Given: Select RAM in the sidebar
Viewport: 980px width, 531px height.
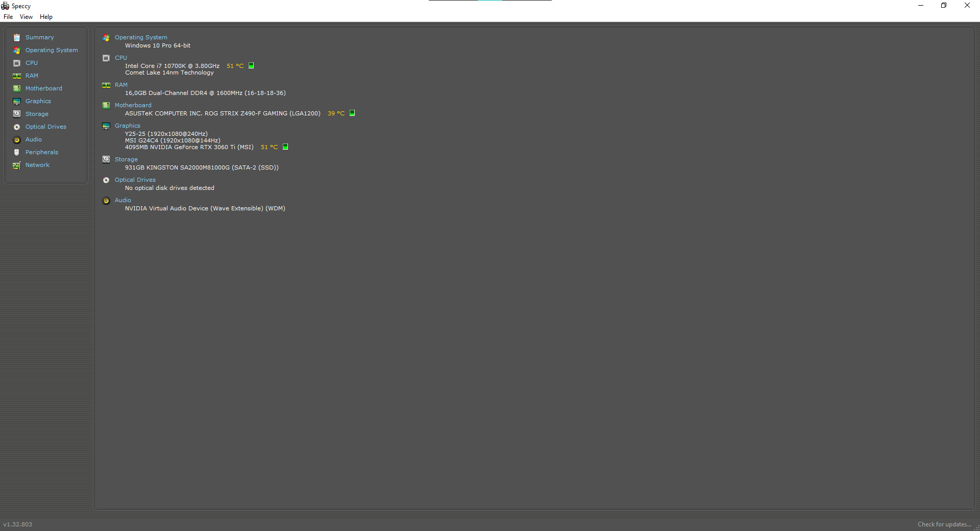Looking at the screenshot, I should click(32, 76).
